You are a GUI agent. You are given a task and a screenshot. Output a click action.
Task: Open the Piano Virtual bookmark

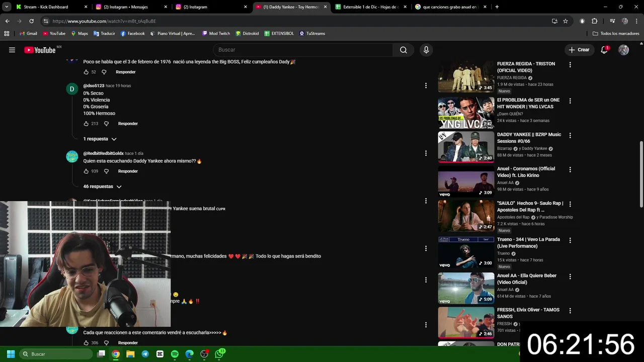click(172, 34)
